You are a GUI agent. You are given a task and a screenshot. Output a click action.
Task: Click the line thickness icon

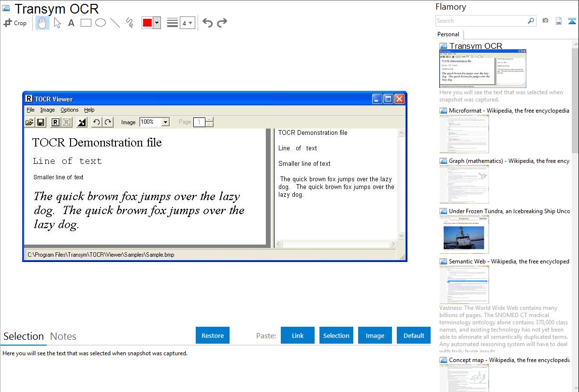click(173, 23)
